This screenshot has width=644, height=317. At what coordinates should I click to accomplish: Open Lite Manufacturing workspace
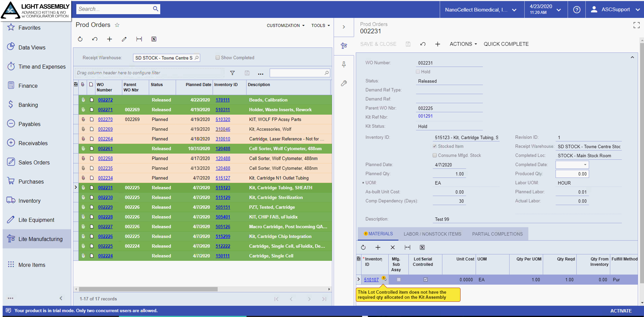(x=37, y=239)
